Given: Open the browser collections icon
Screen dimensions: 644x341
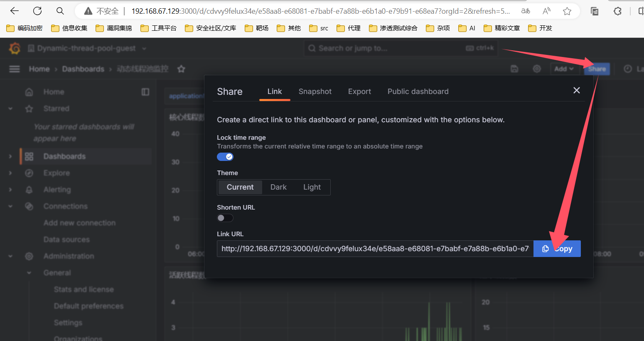Looking at the screenshot, I should tap(595, 11).
